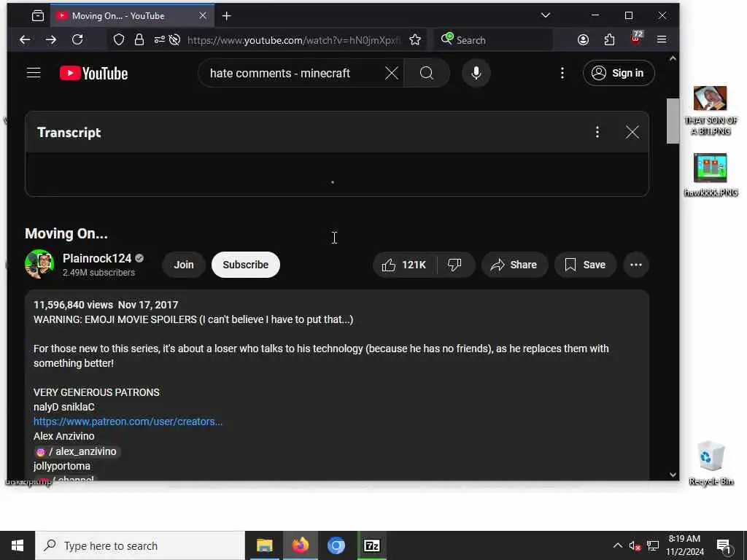Open alex_anzivino Instagram link
This screenshot has height=560, width=747.
[77, 451]
